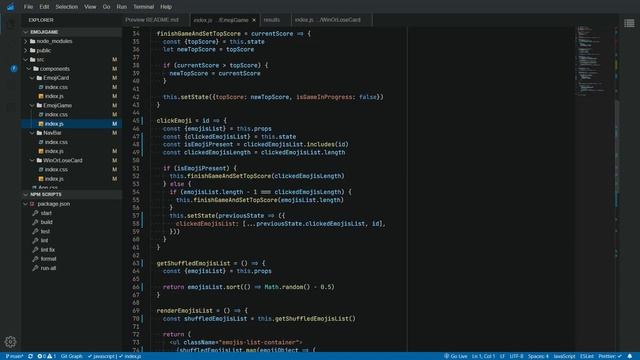
Task: Open index.css under EmojiCard folder
Action: click(56, 87)
